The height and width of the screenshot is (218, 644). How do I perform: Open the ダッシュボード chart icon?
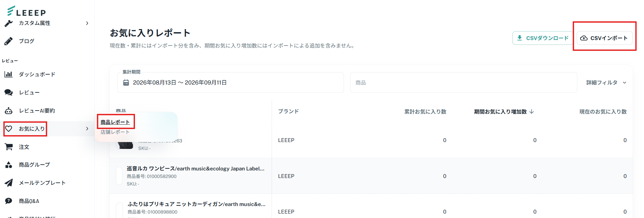click(9, 74)
